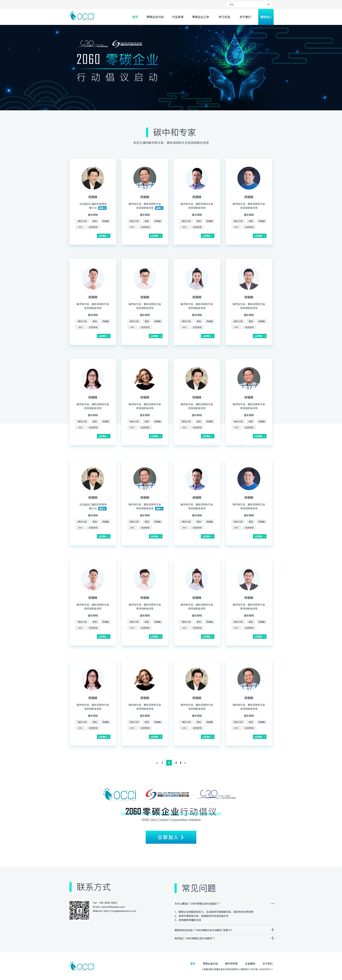Click the QR code under 联系方式
The image size is (342, 980).
(x=79, y=910)
